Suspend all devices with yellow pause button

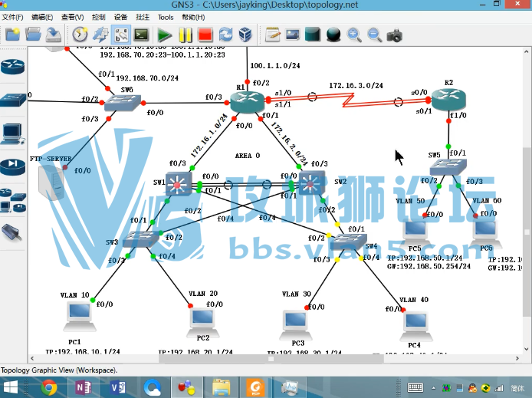pos(186,35)
